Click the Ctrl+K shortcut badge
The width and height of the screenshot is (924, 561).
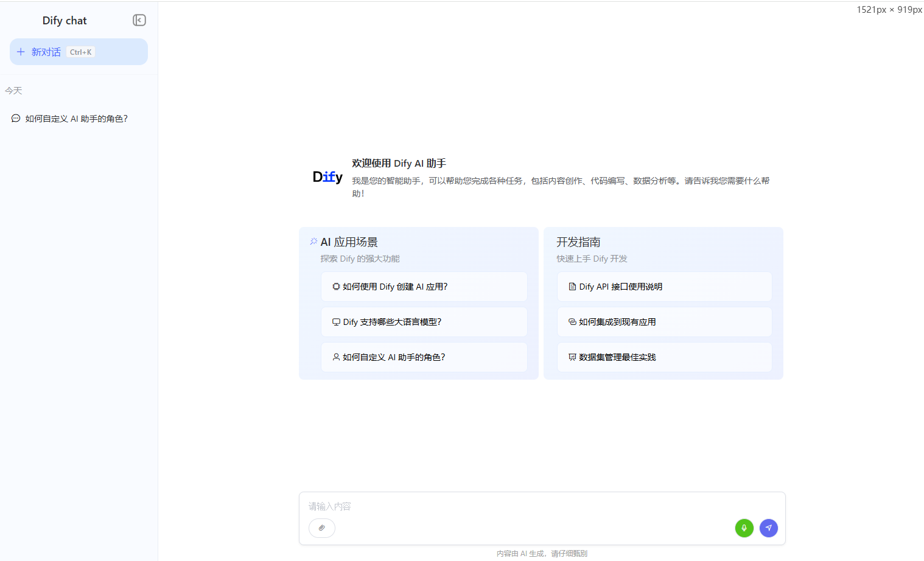pyautogui.click(x=81, y=52)
